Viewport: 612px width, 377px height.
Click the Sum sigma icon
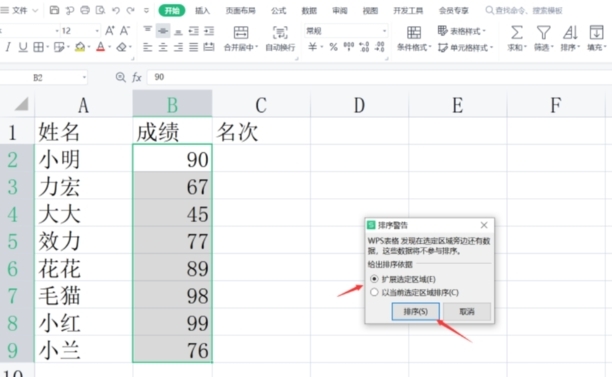click(517, 32)
